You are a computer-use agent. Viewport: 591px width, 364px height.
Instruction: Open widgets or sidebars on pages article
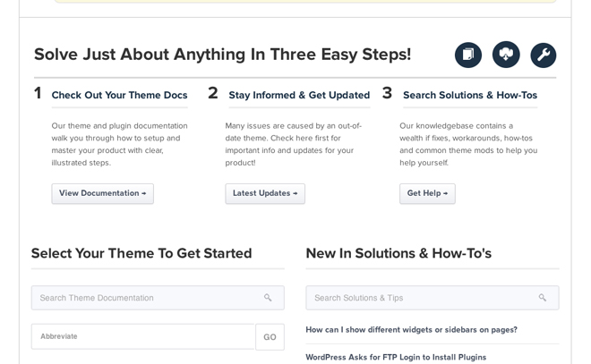pyautogui.click(x=411, y=330)
